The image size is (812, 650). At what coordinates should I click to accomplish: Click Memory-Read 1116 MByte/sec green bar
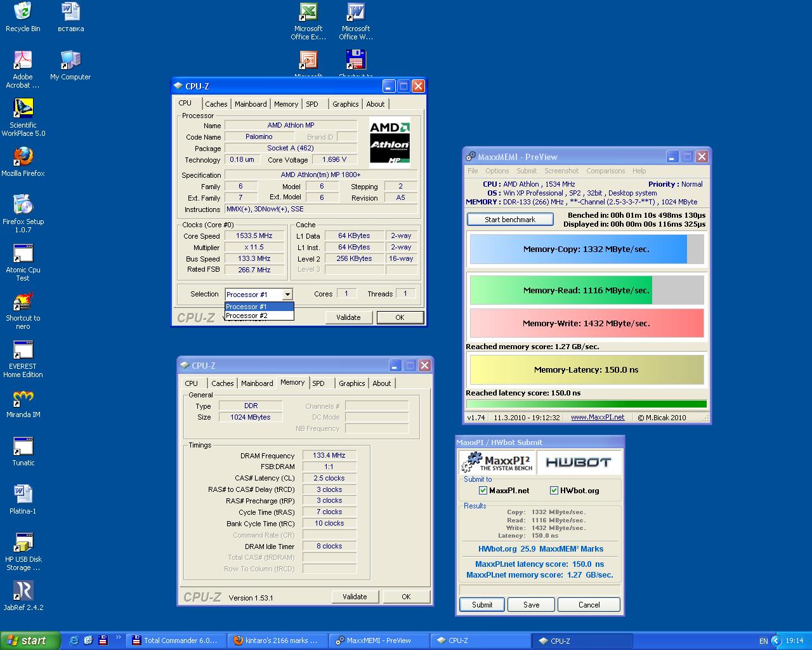[587, 290]
